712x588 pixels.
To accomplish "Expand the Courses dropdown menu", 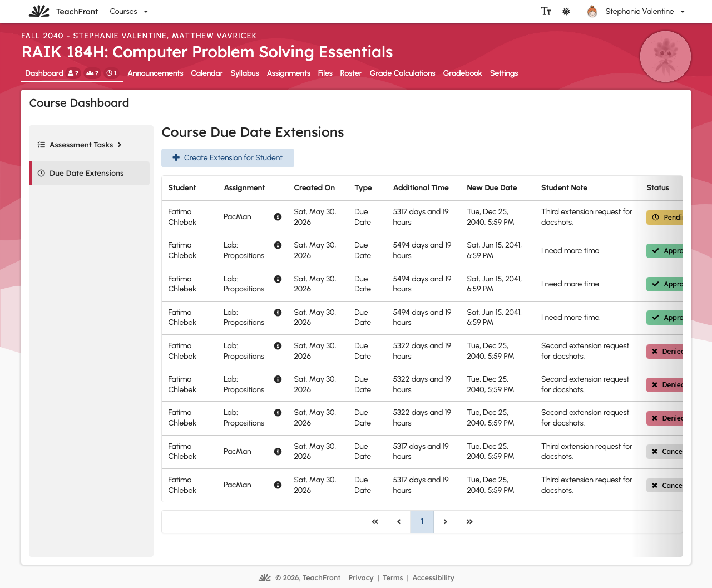I will click(x=129, y=11).
